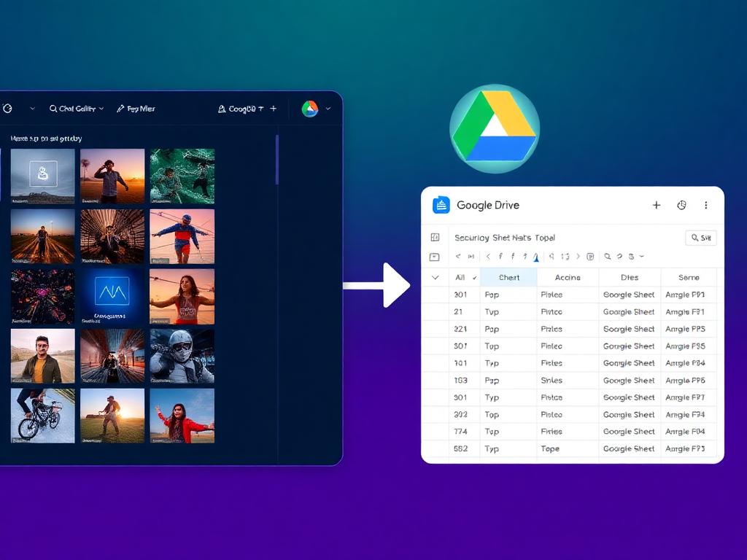Click the round icon at gallery top-left
747x560 pixels.
(x=7, y=109)
